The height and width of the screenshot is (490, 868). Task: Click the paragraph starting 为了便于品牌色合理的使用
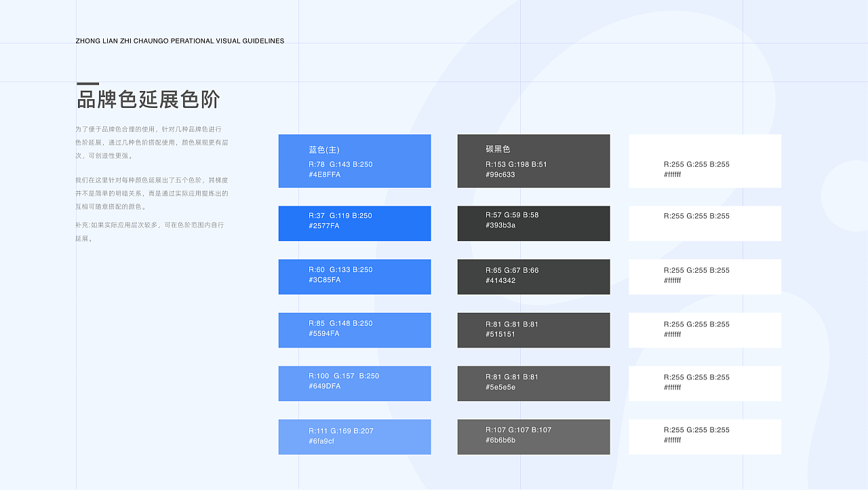click(152, 142)
